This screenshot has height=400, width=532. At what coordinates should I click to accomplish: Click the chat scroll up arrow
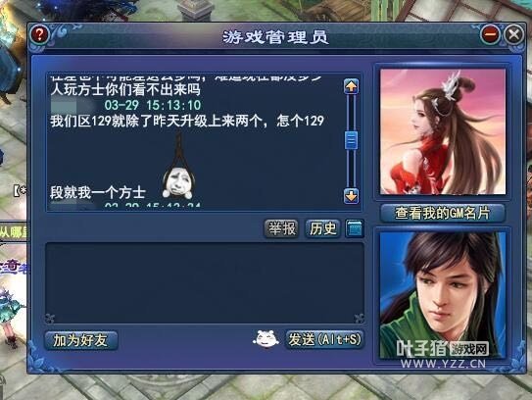pos(351,86)
